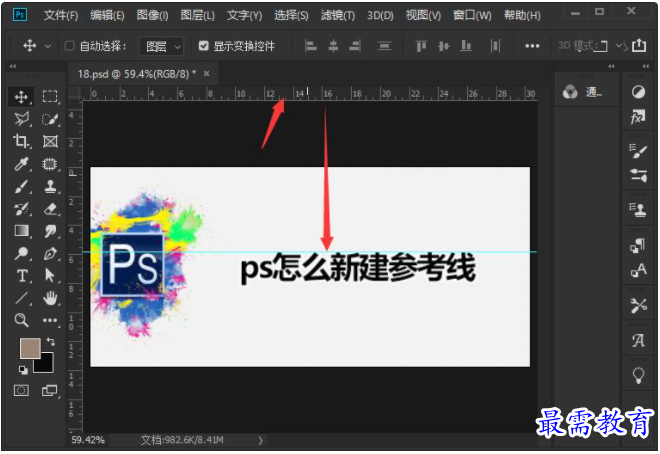Select the Smudge tool
Image resolution: width=660 pixels, height=454 pixels.
tap(51, 231)
